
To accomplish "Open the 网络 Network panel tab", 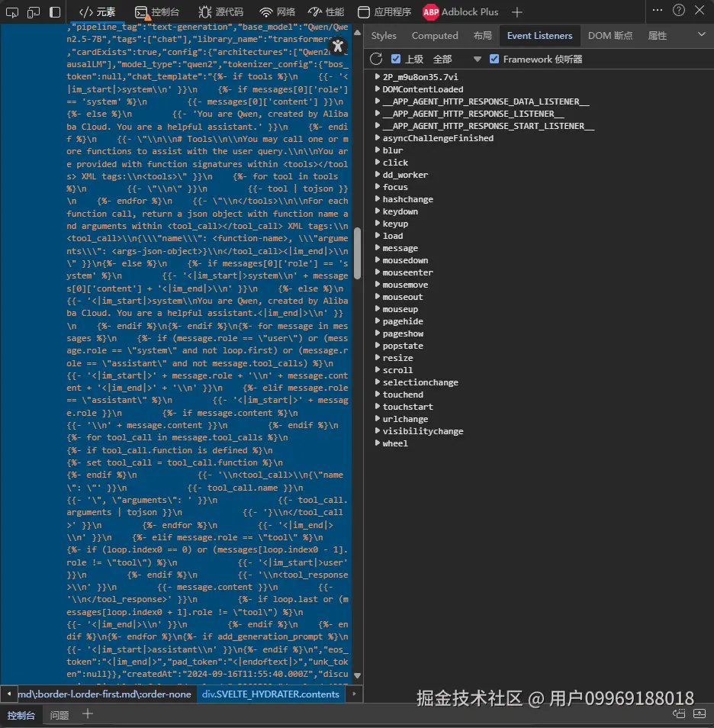I will click(277, 12).
